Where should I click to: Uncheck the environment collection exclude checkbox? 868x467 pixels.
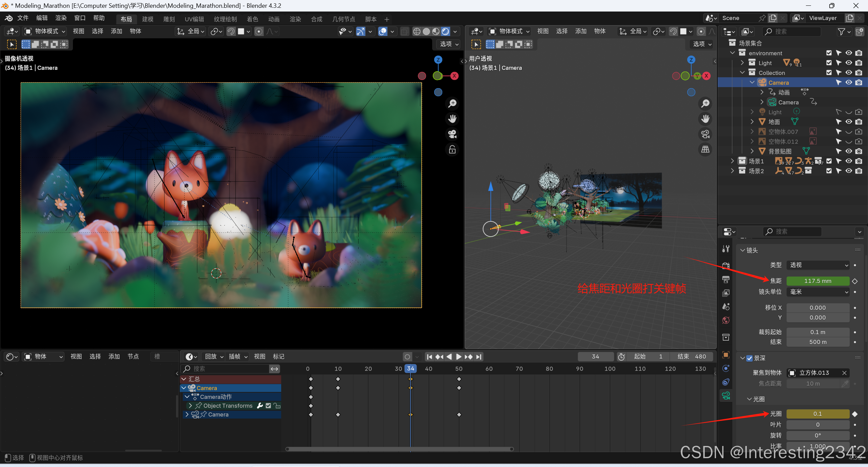829,53
